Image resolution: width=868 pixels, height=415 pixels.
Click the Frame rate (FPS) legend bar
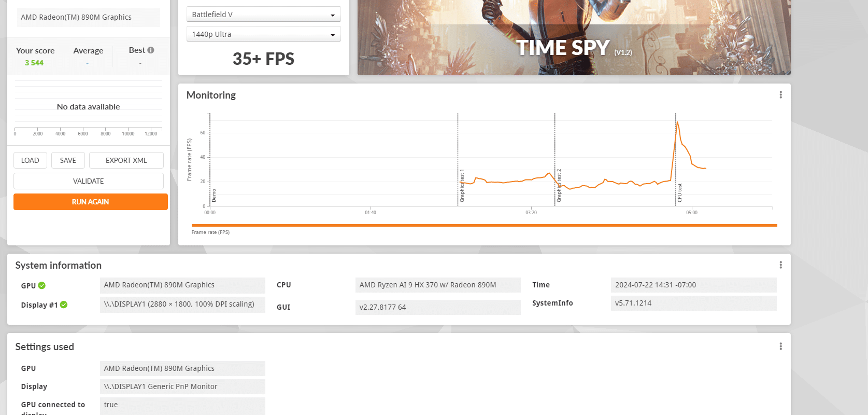484,225
